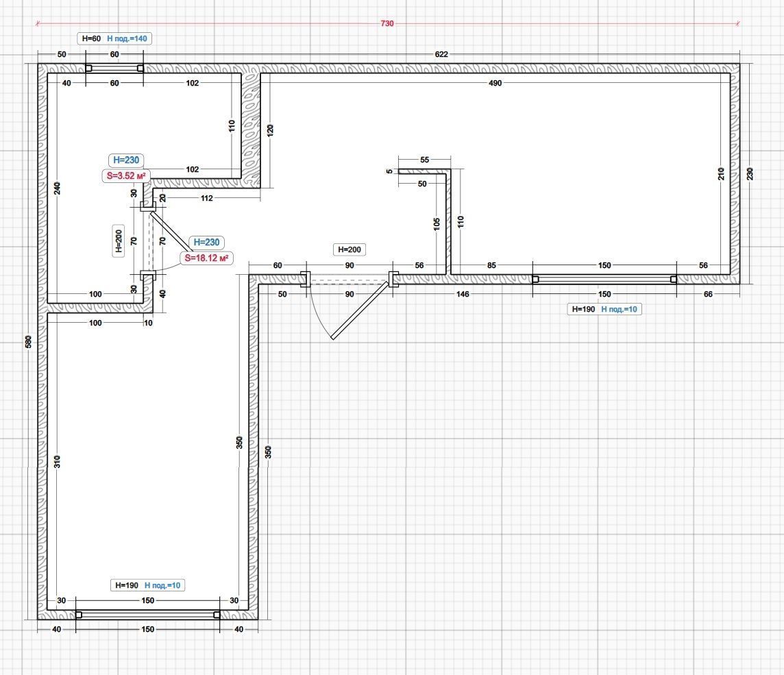Select the small room's diagonal door leaf
Screen dimensions: 784x675
click(x=171, y=231)
